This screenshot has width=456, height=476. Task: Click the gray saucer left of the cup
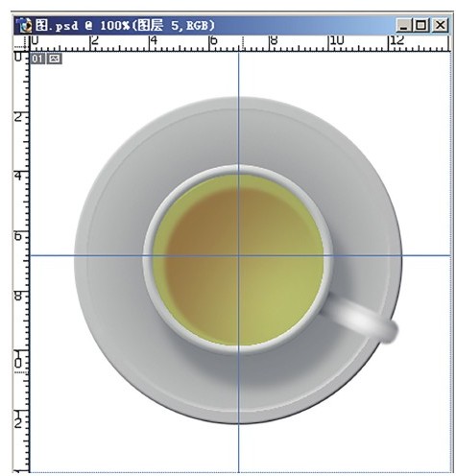coord(108,256)
